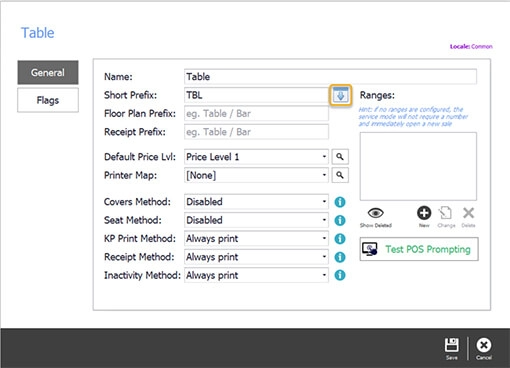Click the Locale: Common label

click(471, 46)
